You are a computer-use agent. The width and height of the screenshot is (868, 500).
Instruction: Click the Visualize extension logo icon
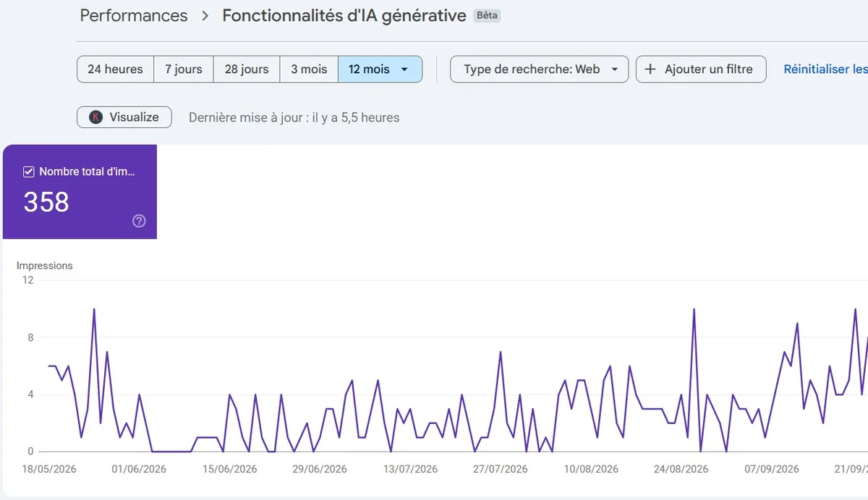point(95,117)
